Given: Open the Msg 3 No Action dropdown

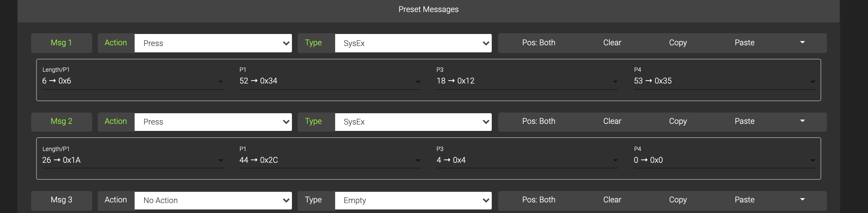Looking at the screenshot, I should [x=213, y=200].
